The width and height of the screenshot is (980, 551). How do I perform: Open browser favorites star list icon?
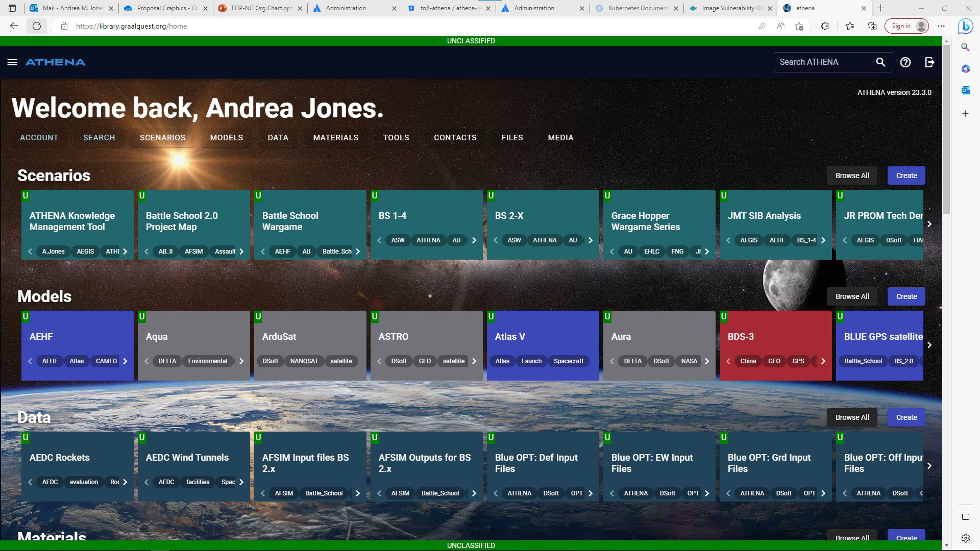pyautogui.click(x=850, y=26)
